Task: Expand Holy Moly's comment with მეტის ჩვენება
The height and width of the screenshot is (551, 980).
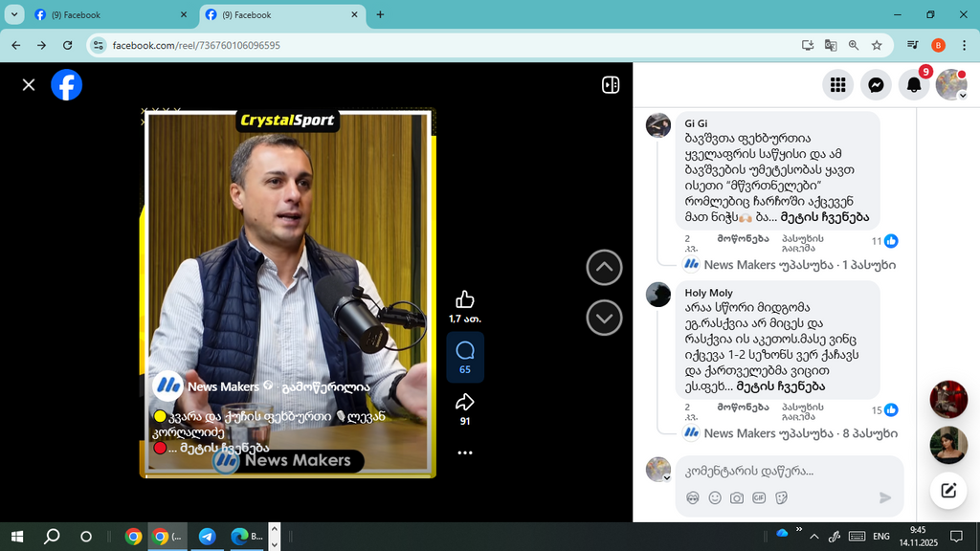Action: [781, 386]
